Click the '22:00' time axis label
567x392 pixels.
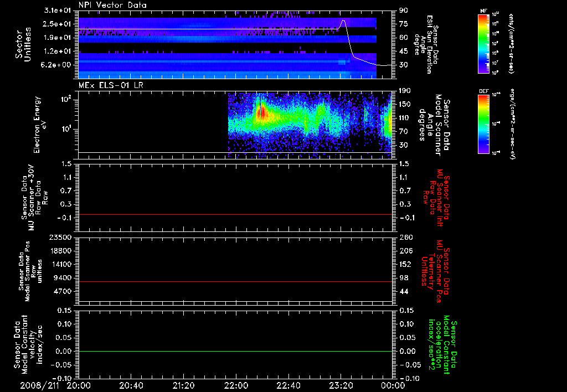(x=236, y=385)
